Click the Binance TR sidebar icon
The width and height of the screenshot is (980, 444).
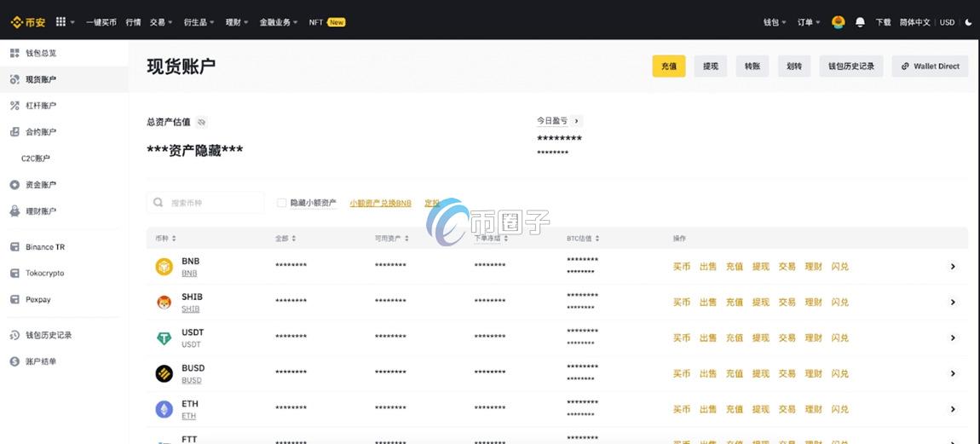coord(14,247)
